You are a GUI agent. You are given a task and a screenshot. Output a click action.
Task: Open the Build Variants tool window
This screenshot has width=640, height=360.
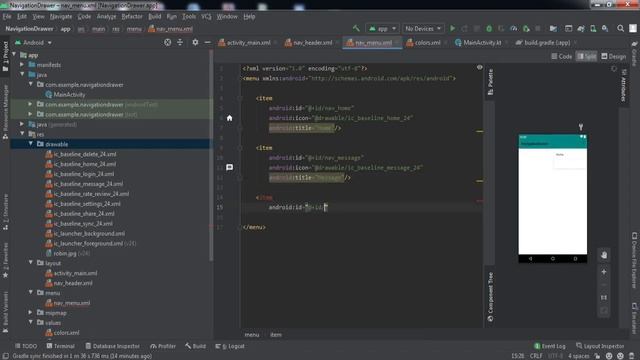5,312
